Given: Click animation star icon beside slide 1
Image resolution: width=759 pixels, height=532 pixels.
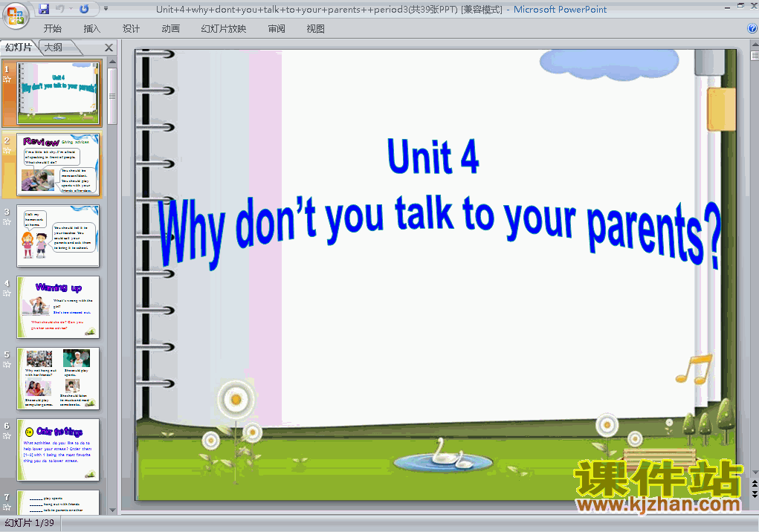Looking at the screenshot, I should click(7, 80).
